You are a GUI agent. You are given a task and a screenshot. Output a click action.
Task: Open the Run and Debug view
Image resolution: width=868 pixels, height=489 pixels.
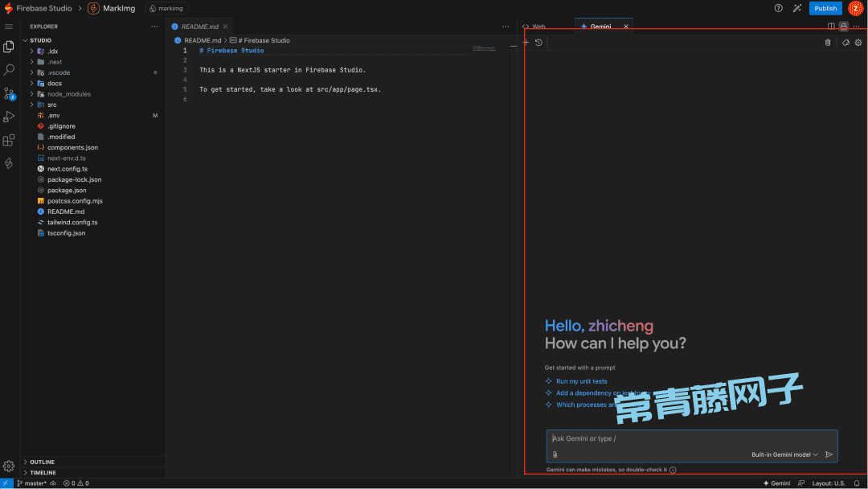[8, 117]
